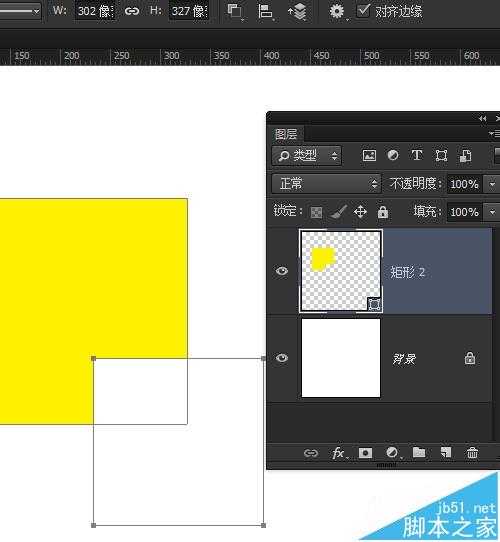Select the 图层 panel tab
This screenshot has height=542, width=500.
click(286, 134)
